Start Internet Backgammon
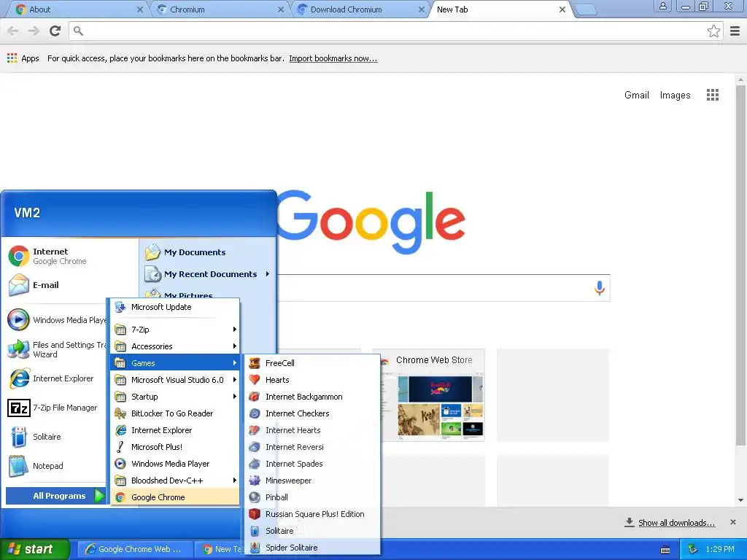Screen dimensions: 747x560 pyautogui.click(x=312, y=397)
